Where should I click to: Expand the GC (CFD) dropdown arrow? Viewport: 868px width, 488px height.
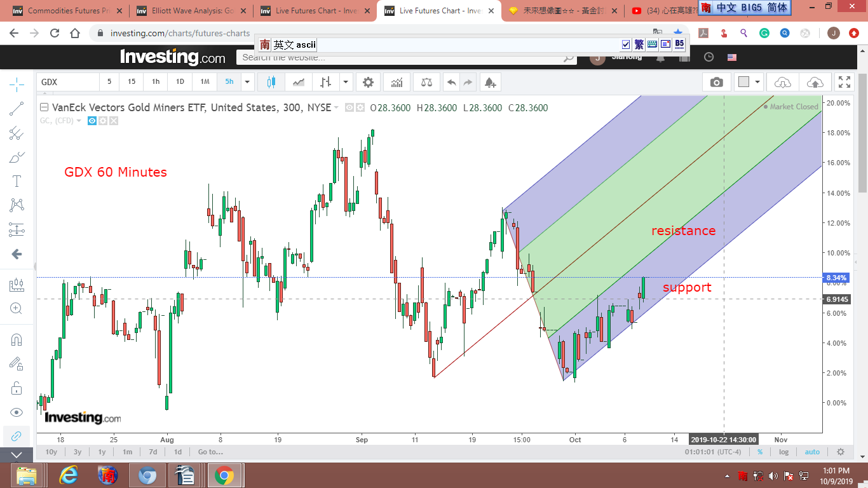[79, 121]
